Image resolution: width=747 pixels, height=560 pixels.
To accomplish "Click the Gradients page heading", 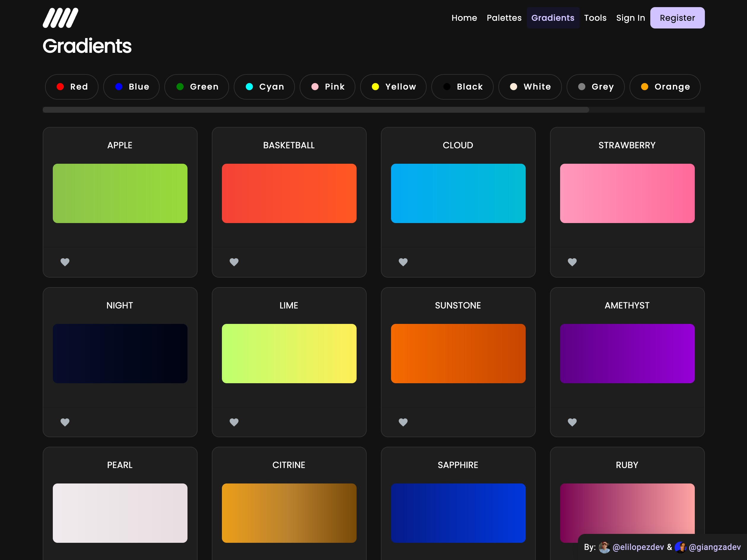I will coord(87,46).
